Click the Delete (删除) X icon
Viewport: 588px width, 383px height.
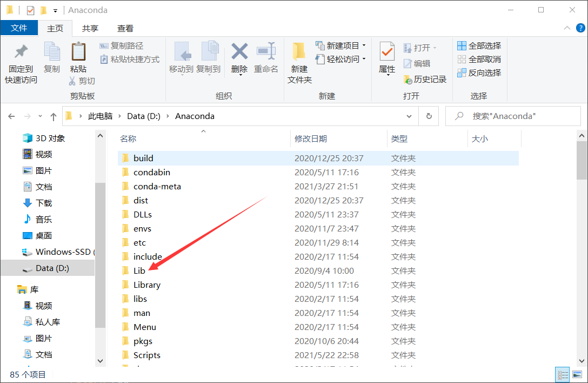239,51
